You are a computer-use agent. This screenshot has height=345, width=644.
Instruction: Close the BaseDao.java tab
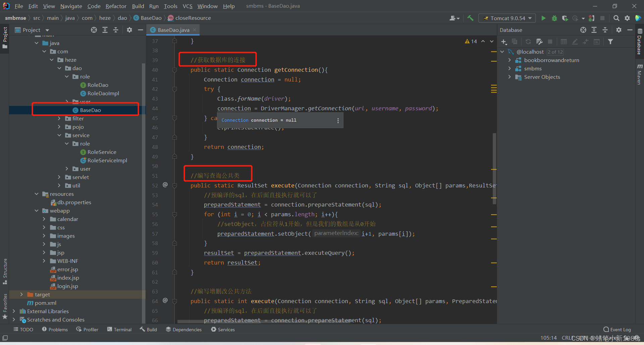195,30
